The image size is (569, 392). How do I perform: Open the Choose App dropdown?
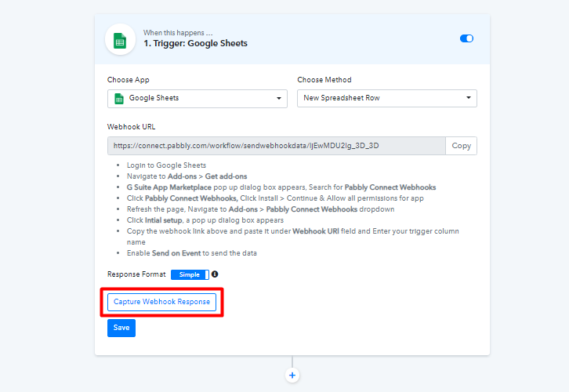click(x=198, y=98)
